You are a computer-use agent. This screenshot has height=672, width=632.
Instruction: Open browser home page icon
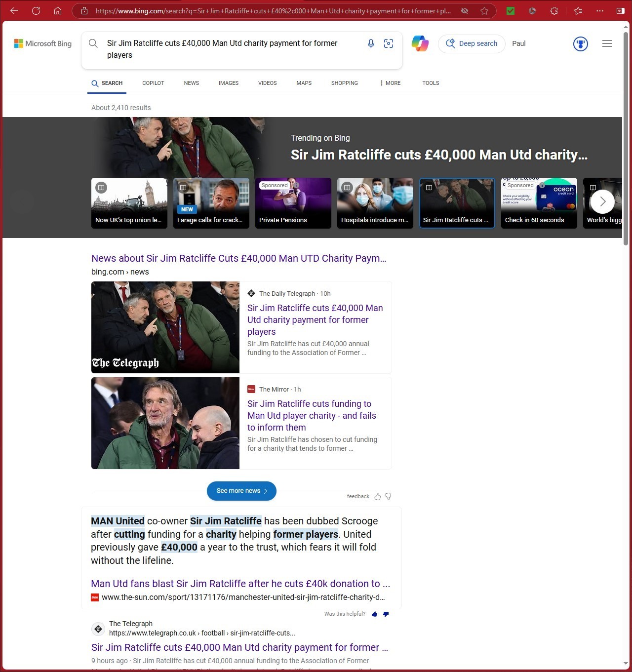tap(58, 10)
